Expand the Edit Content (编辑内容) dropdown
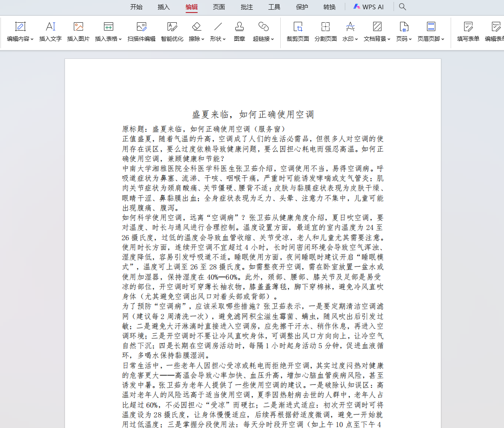The height and width of the screenshot is (428, 504). pyautogui.click(x=20, y=39)
